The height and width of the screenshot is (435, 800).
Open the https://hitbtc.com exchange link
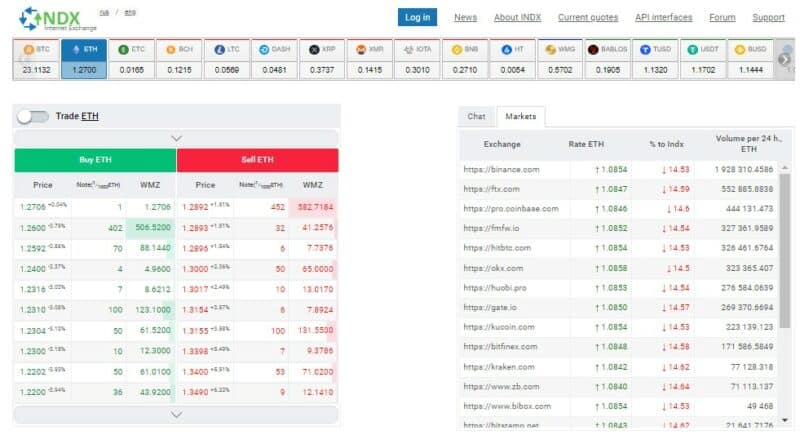click(497, 248)
